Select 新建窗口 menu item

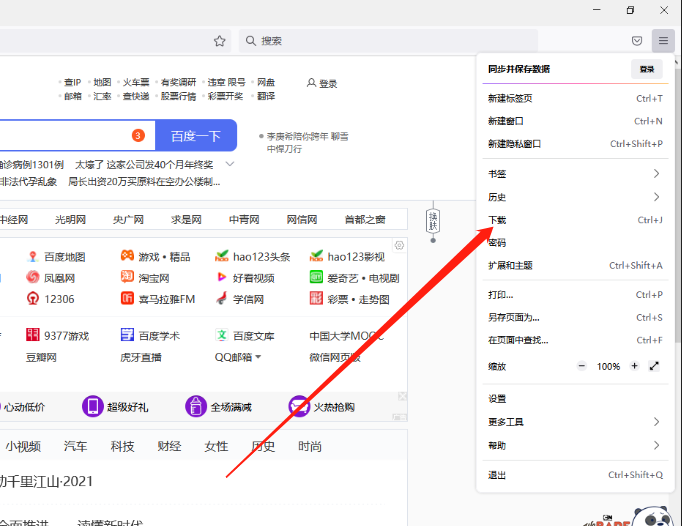click(x=575, y=121)
